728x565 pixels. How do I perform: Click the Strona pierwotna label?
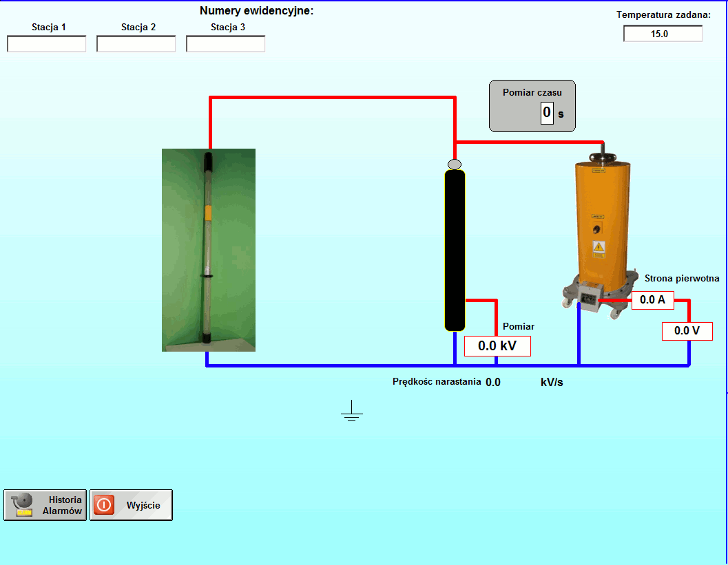click(x=682, y=278)
